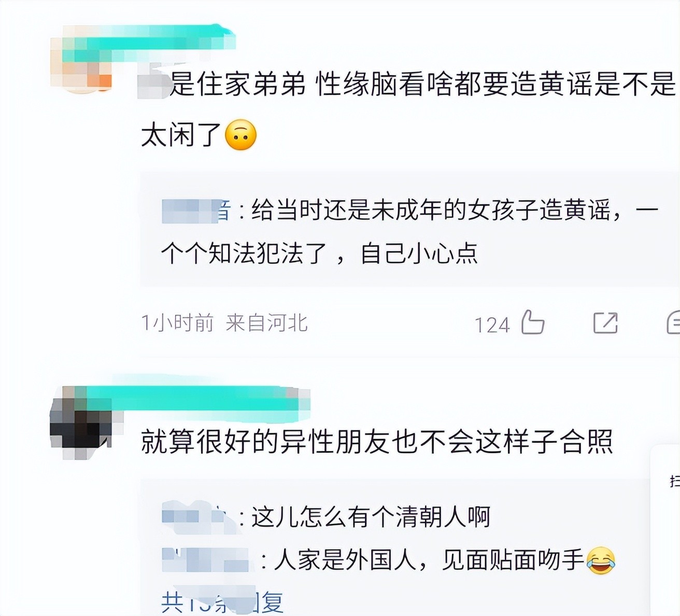Select the timestamp 1小时前 来自河北
The image size is (680, 616).
(224, 323)
